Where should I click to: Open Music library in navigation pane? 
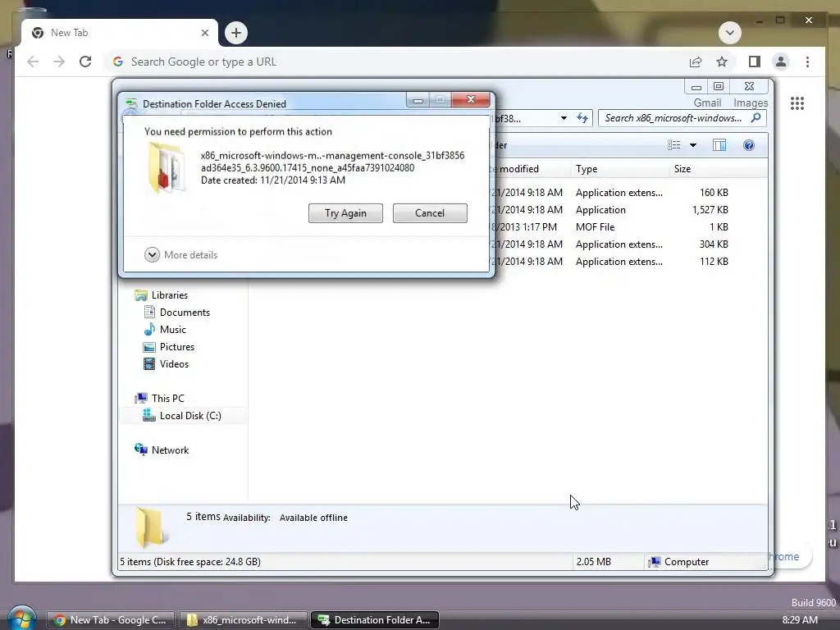(x=172, y=330)
